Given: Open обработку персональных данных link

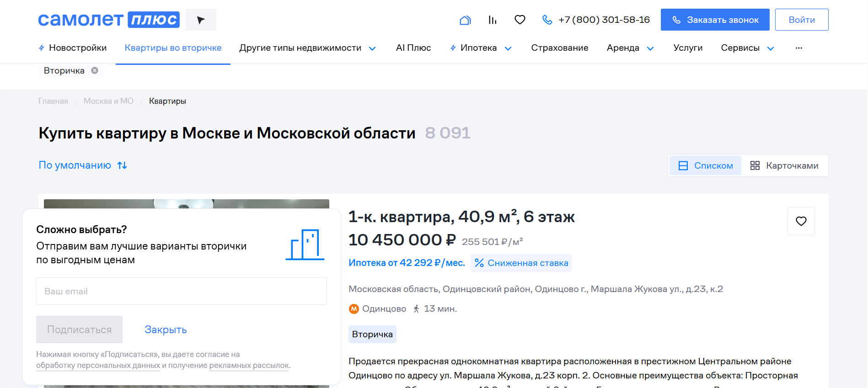Looking at the screenshot, I should tap(98, 365).
